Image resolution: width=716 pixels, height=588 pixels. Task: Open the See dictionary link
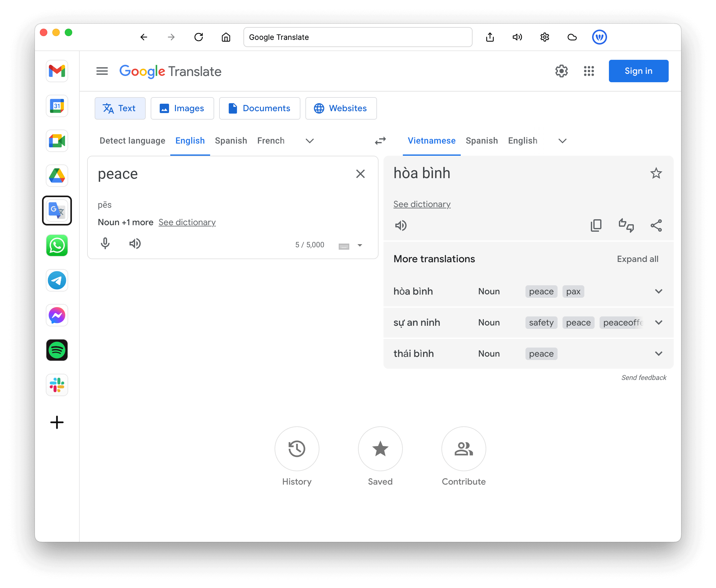click(x=422, y=204)
